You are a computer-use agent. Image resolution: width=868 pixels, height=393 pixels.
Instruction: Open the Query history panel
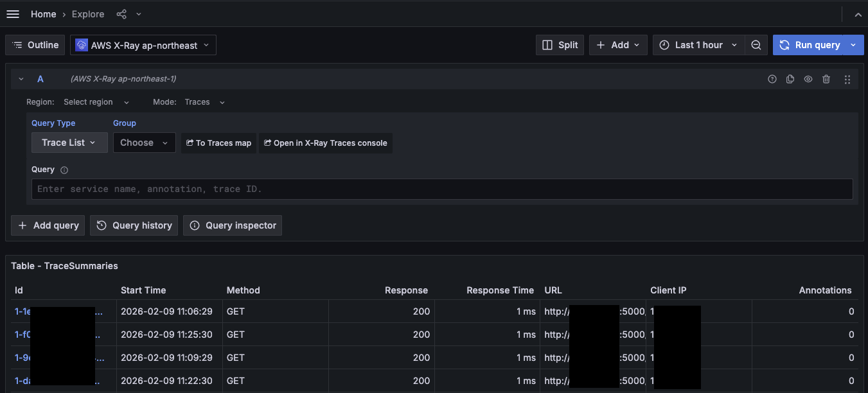coord(134,225)
